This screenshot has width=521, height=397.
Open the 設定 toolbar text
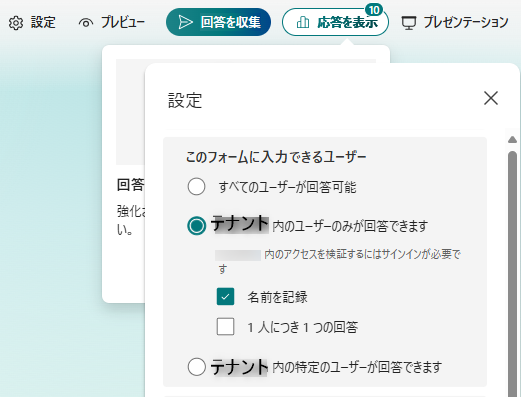click(x=43, y=23)
